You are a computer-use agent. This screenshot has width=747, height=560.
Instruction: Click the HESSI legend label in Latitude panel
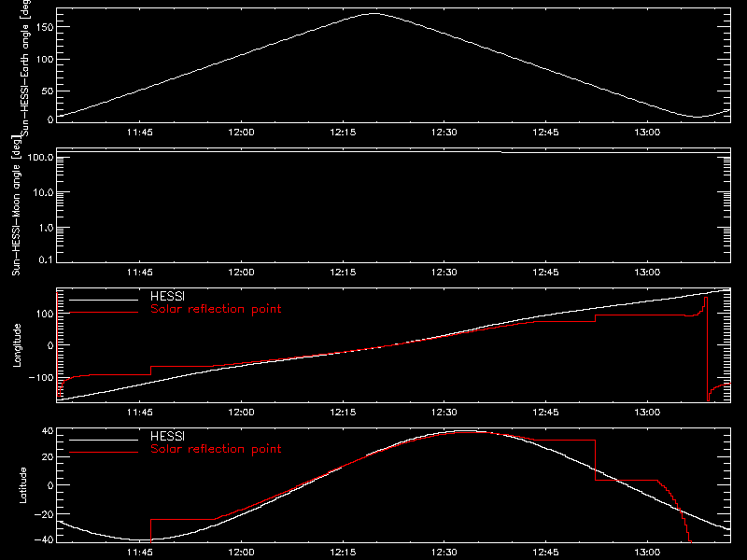click(x=167, y=436)
